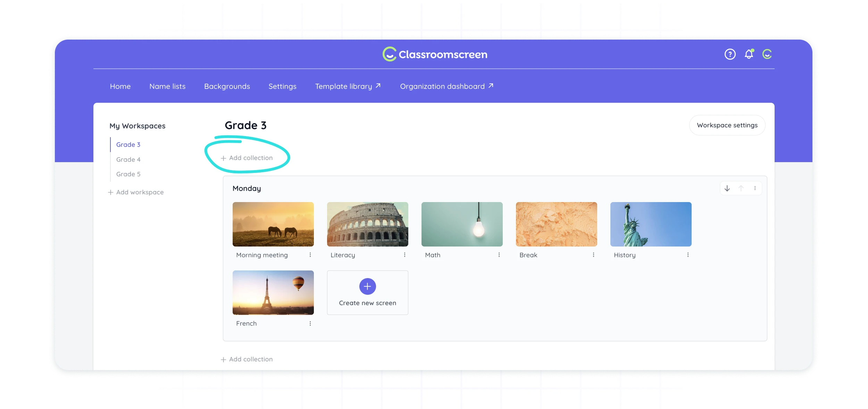Image resolution: width=868 pixels, height=409 pixels.
Task: Select Grade 5 workspace
Action: coord(128,174)
